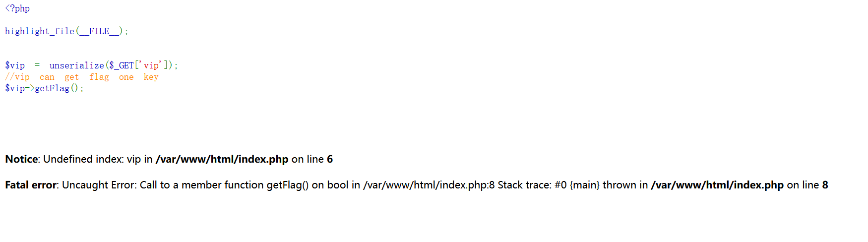This screenshot has height=242, width=868.
Task: Click the bold "Fatal error" label
Action: [x=31, y=185]
